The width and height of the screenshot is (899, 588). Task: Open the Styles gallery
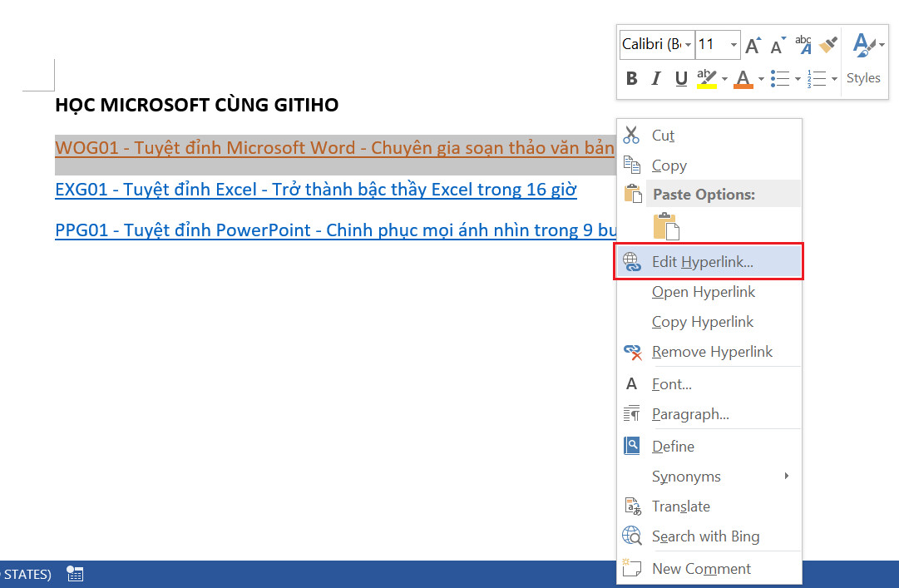coord(864,60)
